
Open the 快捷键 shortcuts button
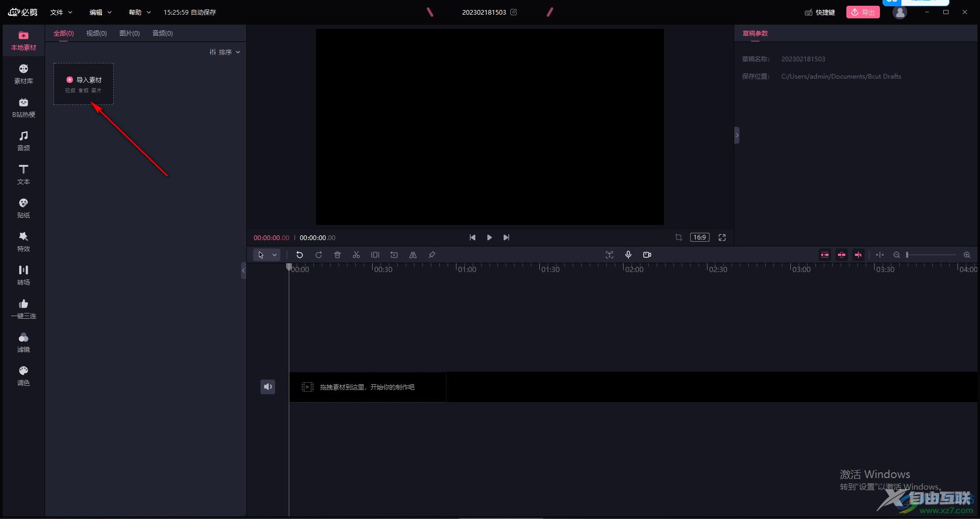[820, 12]
